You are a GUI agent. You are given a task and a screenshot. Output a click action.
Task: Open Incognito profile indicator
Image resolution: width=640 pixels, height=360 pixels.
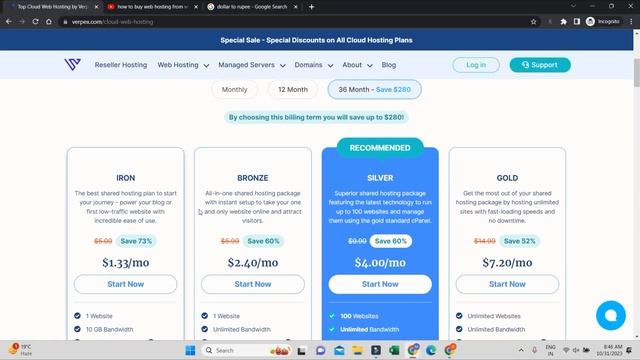(x=602, y=22)
